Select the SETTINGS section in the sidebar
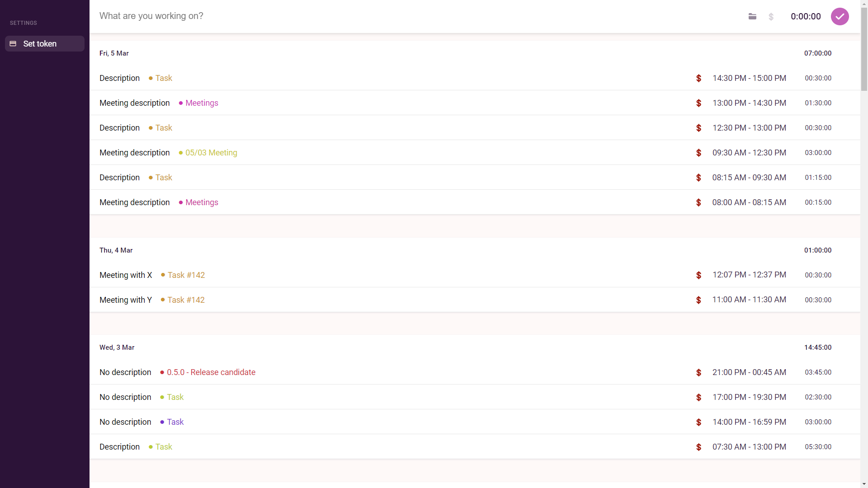The width and height of the screenshot is (868, 488). [x=23, y=23]
